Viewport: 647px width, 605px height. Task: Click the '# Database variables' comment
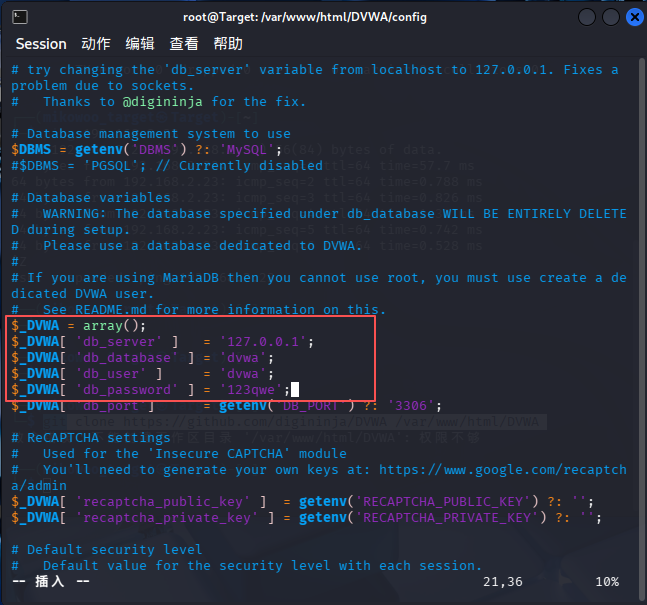(91, 198)
